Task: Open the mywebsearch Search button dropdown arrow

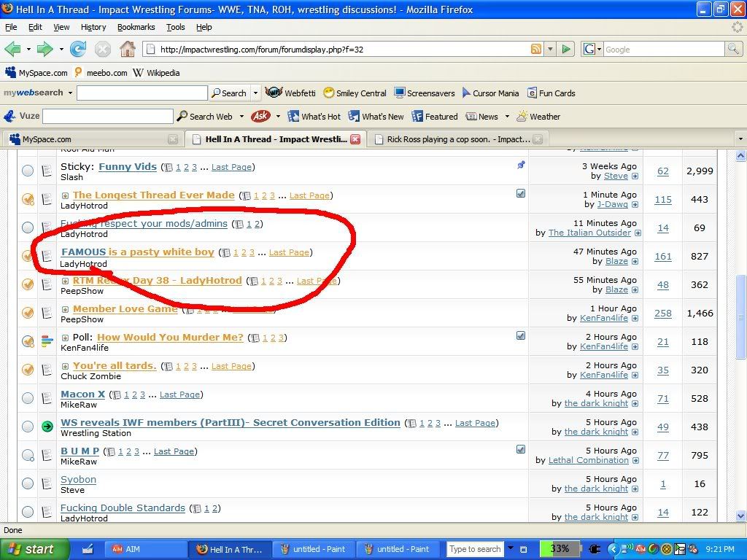Action: pos(255,93)
